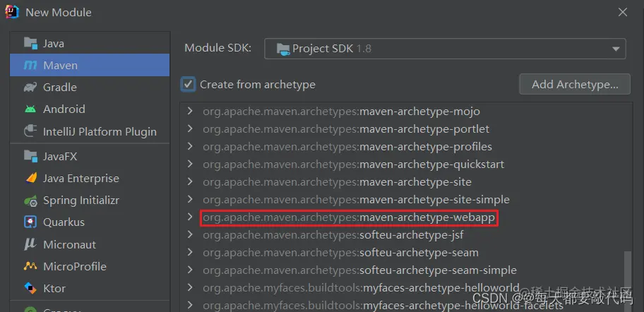Expand maven-archetype-mojo node

[189, 111]
